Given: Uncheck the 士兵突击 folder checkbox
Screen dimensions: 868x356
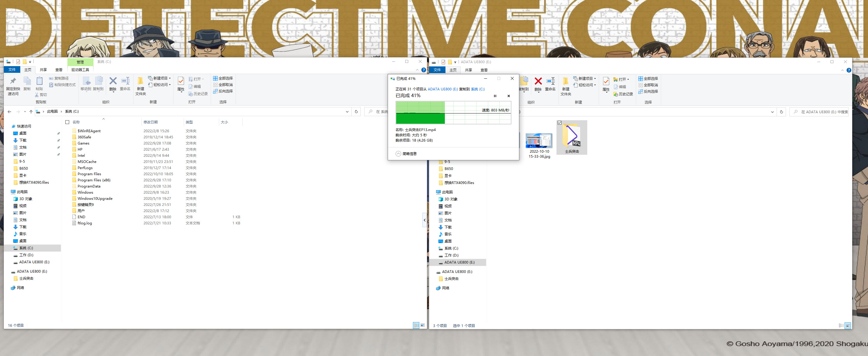Looking at the screenshot, I should (559, 123).
